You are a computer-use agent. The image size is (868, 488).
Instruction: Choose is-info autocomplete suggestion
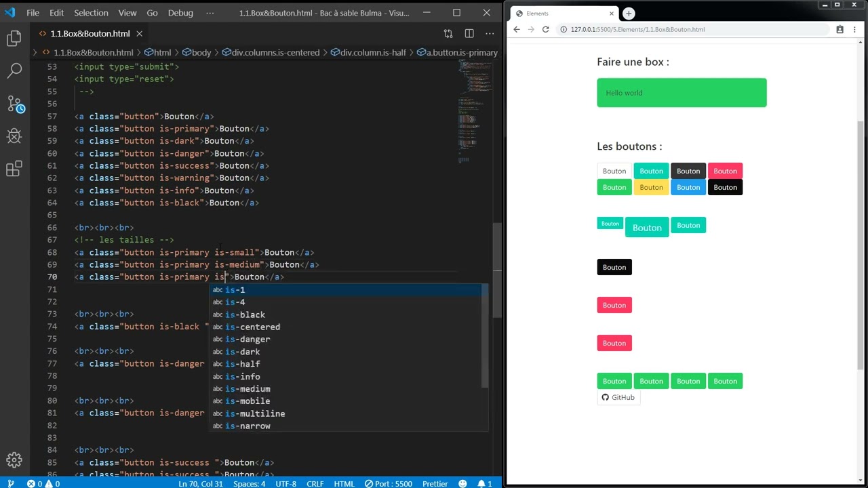(x=349, y=376)
